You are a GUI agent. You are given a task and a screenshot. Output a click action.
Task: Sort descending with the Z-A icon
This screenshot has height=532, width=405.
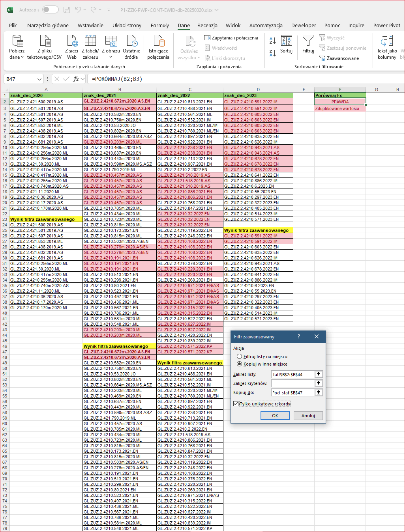(x=273, y=53)
